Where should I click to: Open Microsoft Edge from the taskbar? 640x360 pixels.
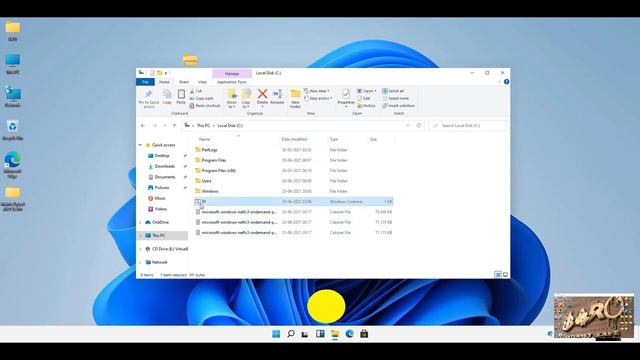pos(349,334)
